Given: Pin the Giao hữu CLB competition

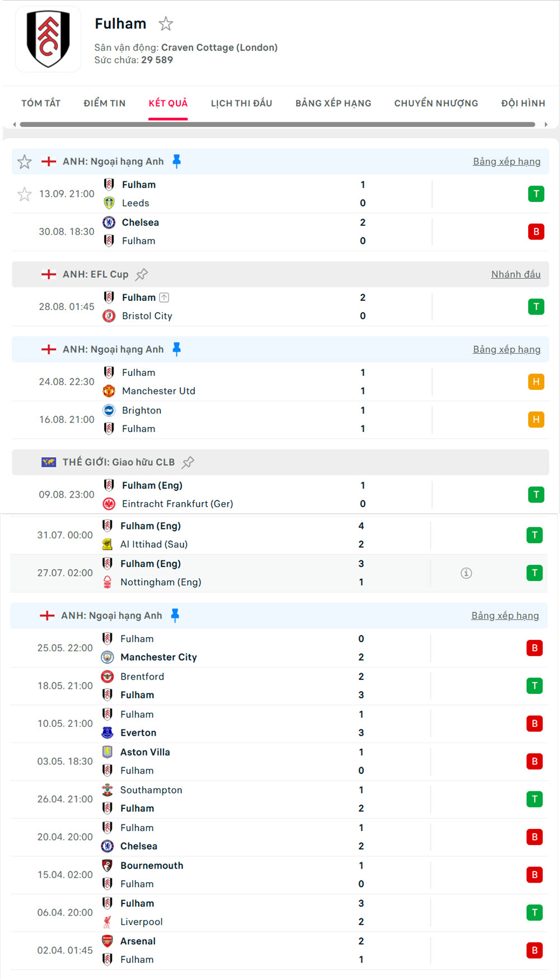Looking at the screenshot, I should tap(188, 462).
